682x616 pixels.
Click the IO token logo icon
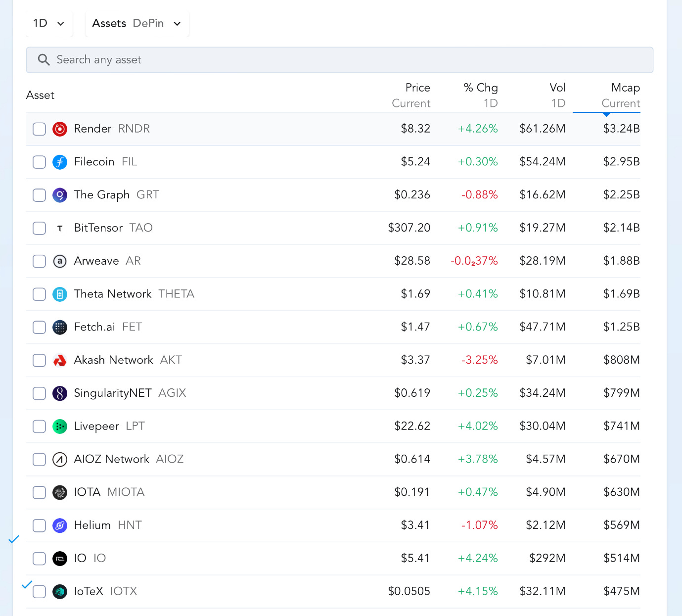coord(60,559)
